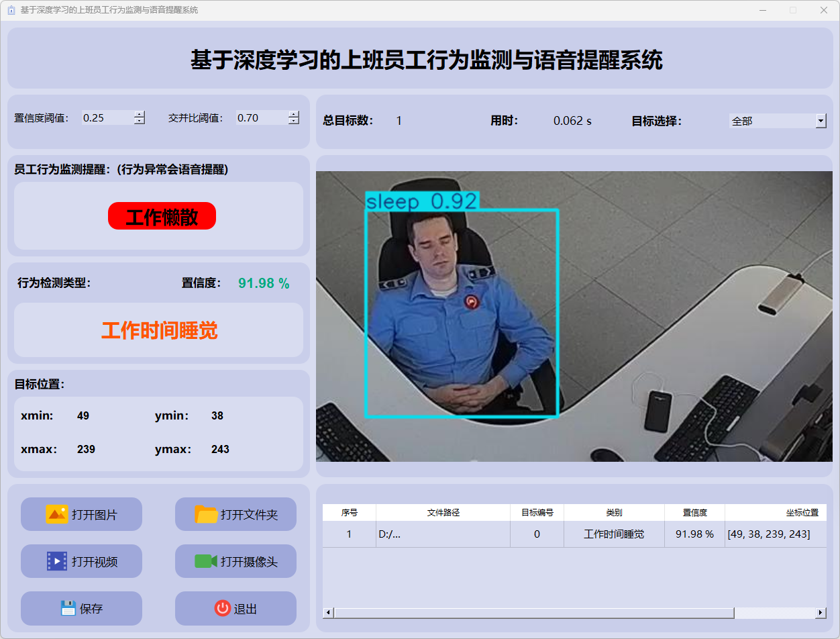
Task: Click the orange 工作时间睡觉 detection label
Action: (159, 330)
